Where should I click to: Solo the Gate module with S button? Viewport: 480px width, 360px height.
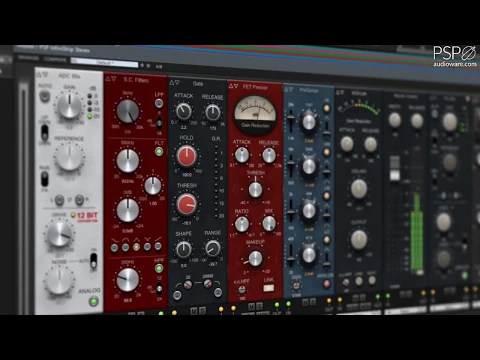tap(202, 311)
